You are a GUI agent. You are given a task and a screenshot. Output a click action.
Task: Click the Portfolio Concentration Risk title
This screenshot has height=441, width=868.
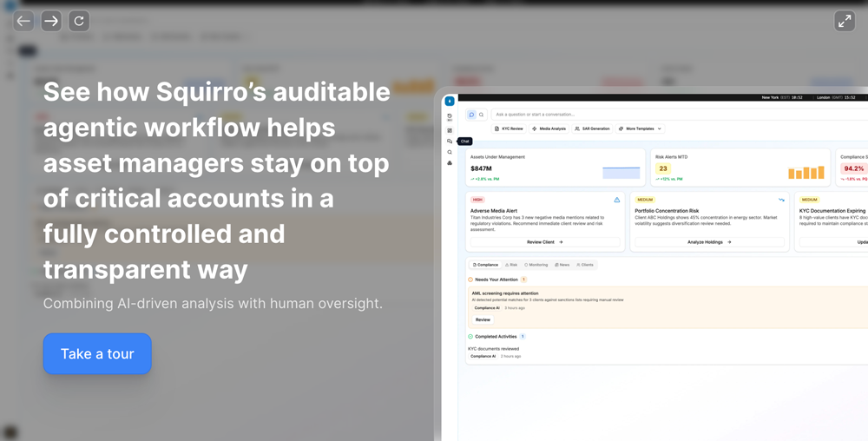click(667, 211)
